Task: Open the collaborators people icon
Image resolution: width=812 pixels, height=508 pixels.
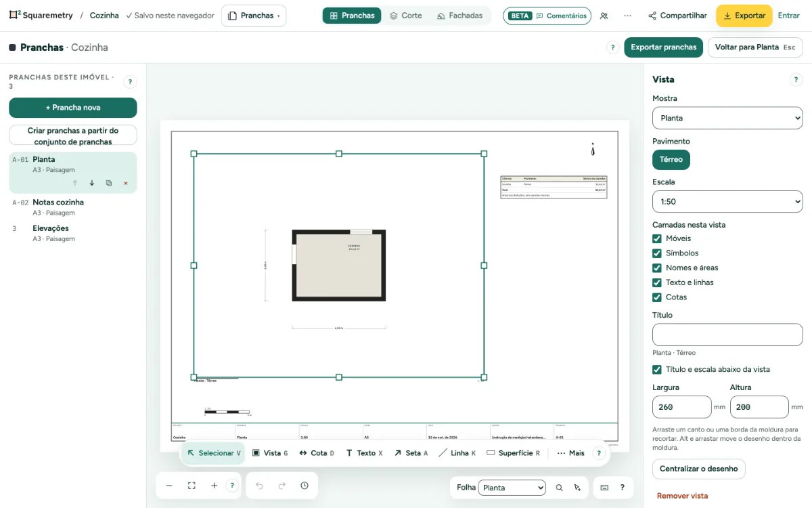Action: coord(604,16)
